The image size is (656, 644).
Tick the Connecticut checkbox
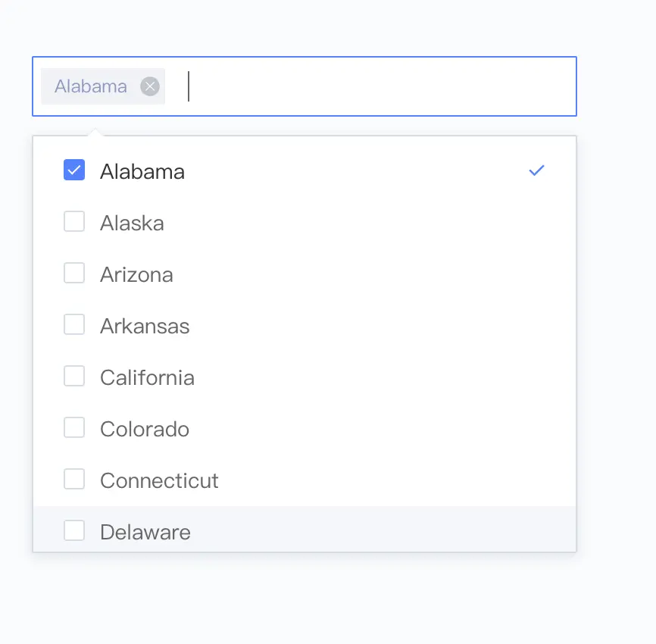coord(74,480)
